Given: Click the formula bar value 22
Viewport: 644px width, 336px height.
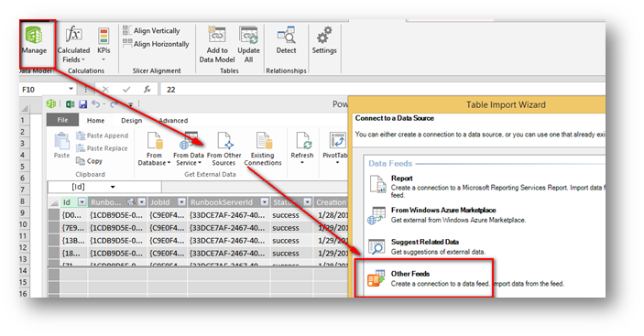Looking at the screenshot, I should click(x=171, y=90).
